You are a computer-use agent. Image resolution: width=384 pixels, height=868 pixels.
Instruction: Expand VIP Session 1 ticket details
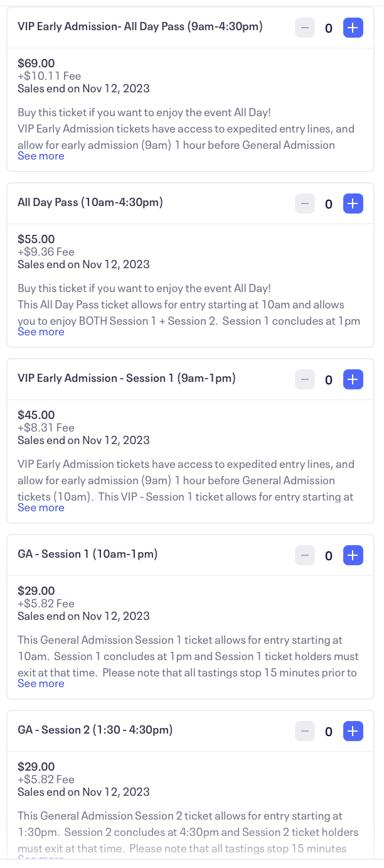41,507
